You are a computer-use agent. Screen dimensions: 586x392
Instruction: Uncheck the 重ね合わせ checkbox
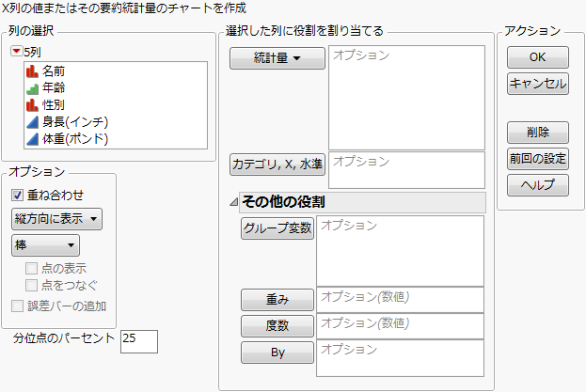pyautogui.click(x=18, y=195)
